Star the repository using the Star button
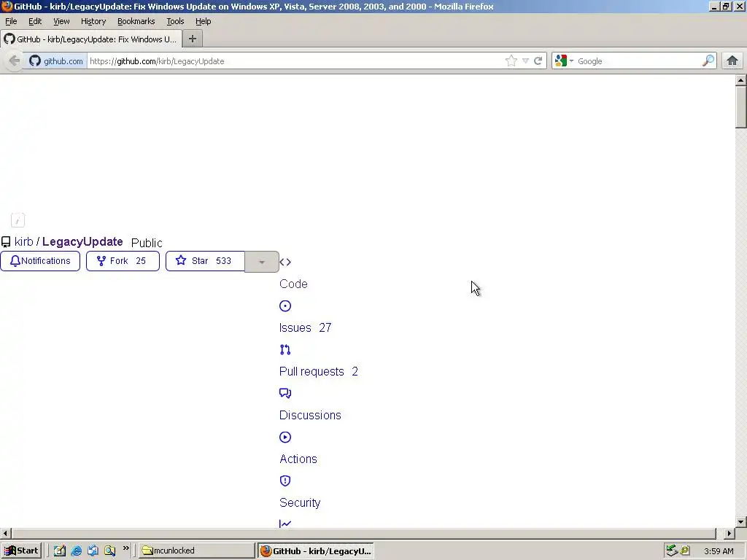The height and width of the screenshot is (560, 747). coord(205,261)
